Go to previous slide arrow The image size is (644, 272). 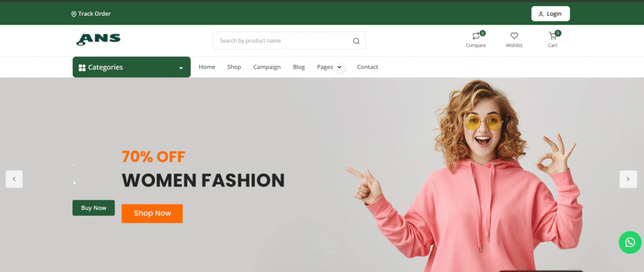coord(14,179)
